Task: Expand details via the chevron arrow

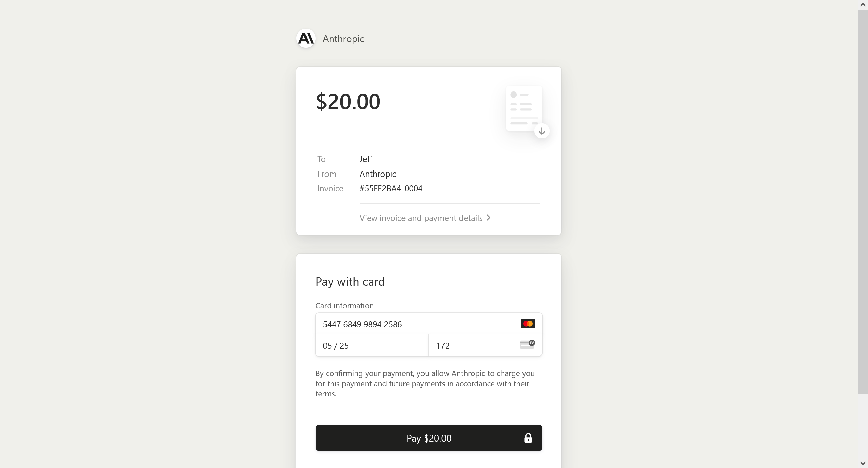Action: point(488,218)
